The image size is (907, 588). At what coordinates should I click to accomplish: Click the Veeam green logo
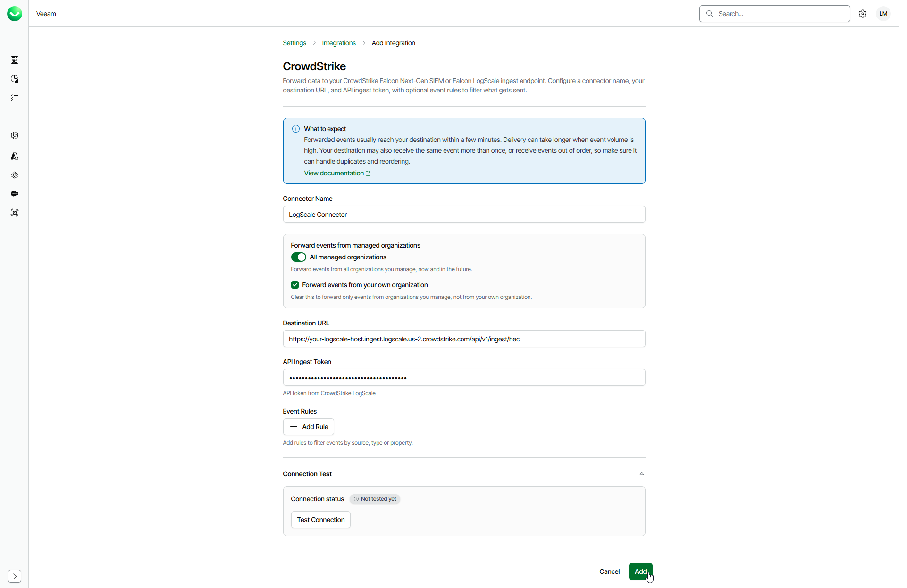(15, 14)
